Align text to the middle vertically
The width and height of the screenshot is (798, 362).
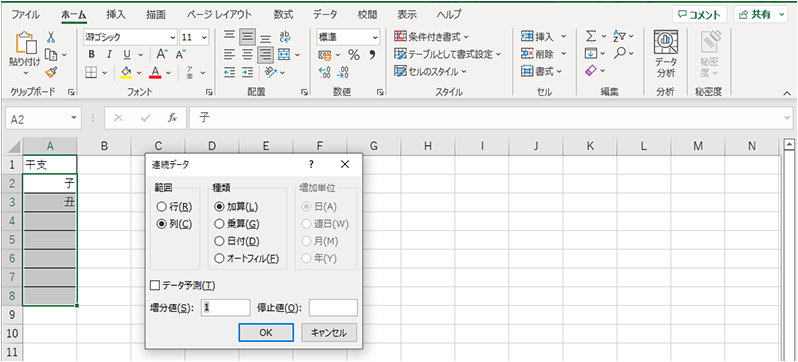tap(247, 37)
